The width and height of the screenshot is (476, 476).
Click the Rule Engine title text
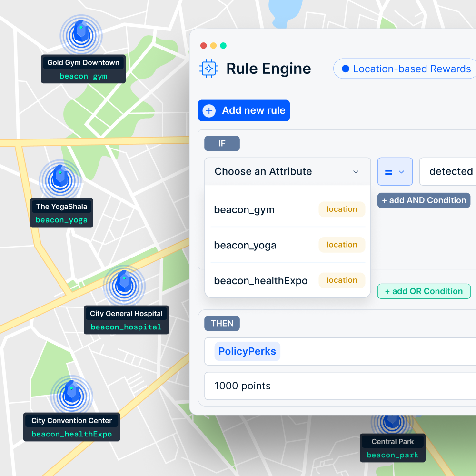pyautogui.click(x=268, y=69)
